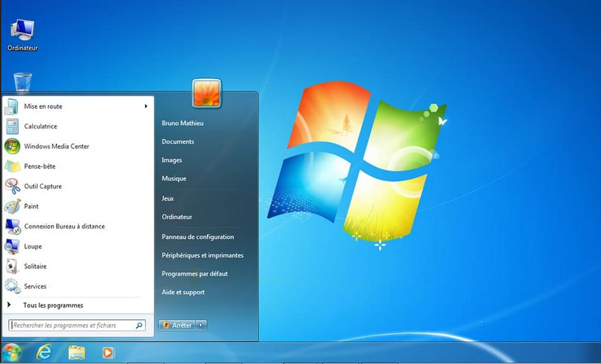The width and height of the screenshot is (601, 364).
Task: Open Périphériques et imprimantes
Action: (x=202, y=255)
